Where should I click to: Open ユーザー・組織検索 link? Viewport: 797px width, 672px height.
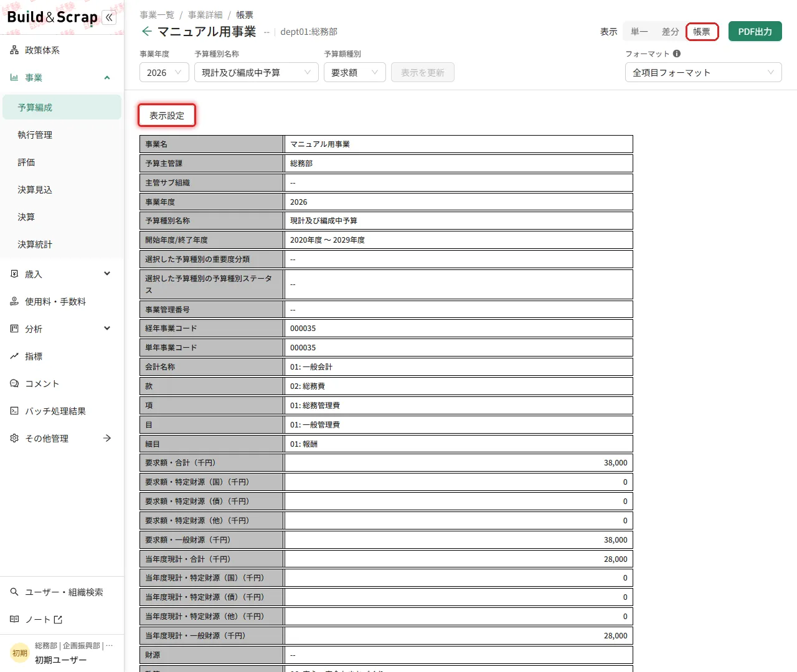pyautogui.click(x=64, y=592)
